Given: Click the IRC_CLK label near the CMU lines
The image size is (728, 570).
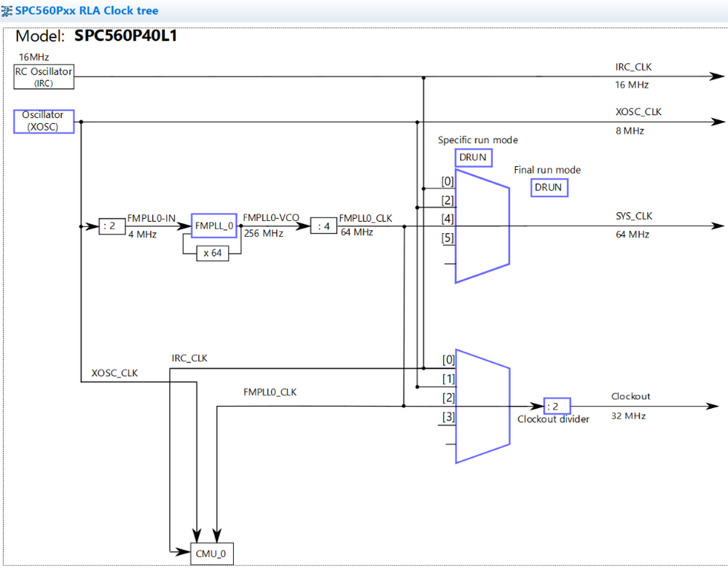Looking at the screenshot, I should tap(189, 358).
